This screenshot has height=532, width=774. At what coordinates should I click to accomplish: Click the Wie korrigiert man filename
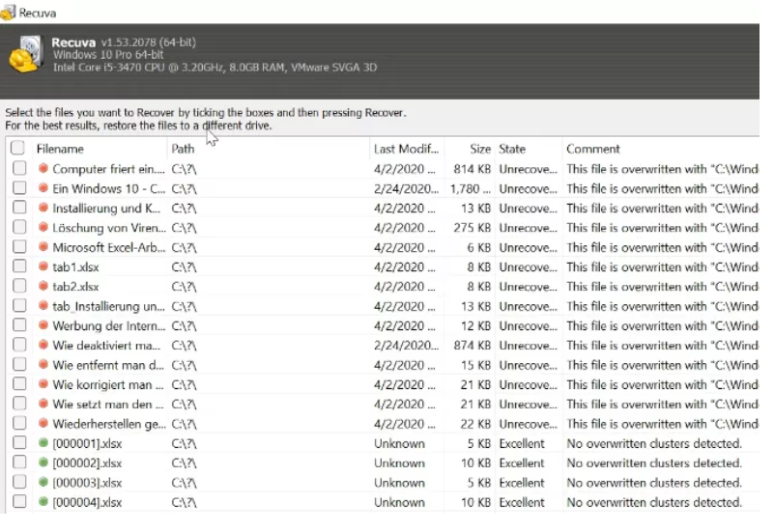[x=107, y=384]
